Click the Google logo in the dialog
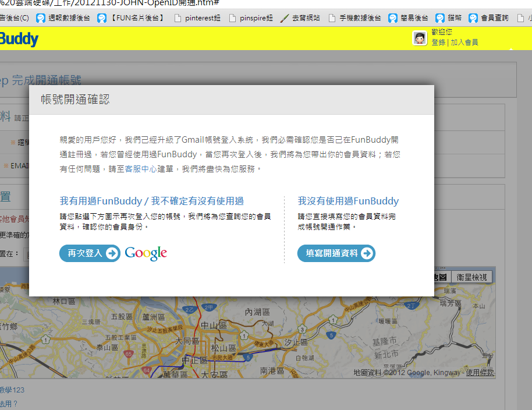532x410 pixels. pos(146,253)
